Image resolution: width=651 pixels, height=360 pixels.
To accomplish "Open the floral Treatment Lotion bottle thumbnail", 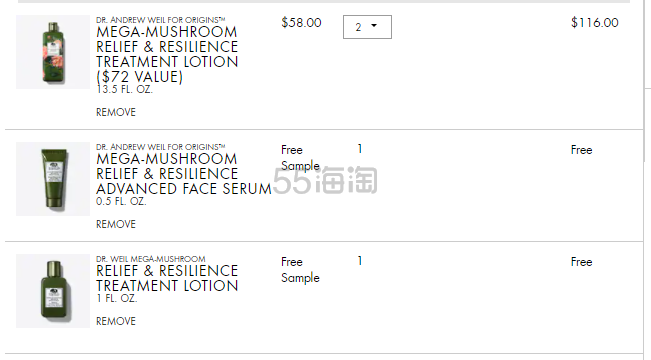I will pyautogui.click(x=53, y=52).
